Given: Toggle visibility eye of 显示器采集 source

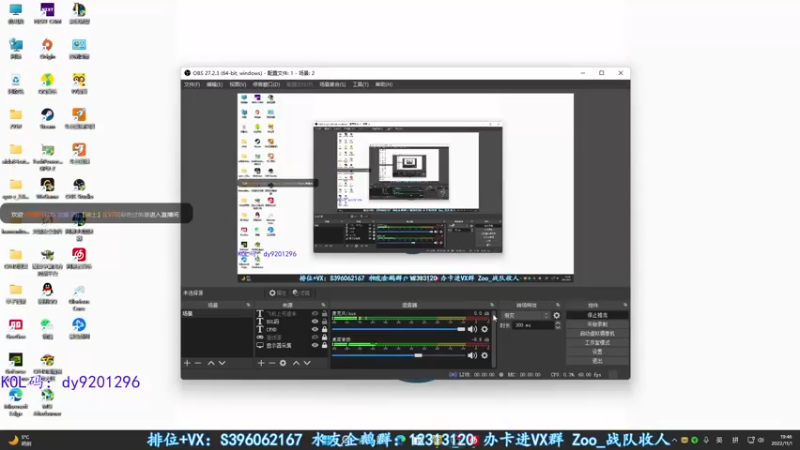Looking at the screenshot, I should 315,345.
